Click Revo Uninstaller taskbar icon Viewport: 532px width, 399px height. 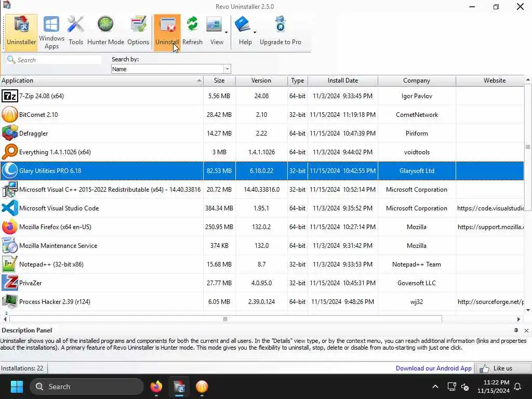point(179,387)
